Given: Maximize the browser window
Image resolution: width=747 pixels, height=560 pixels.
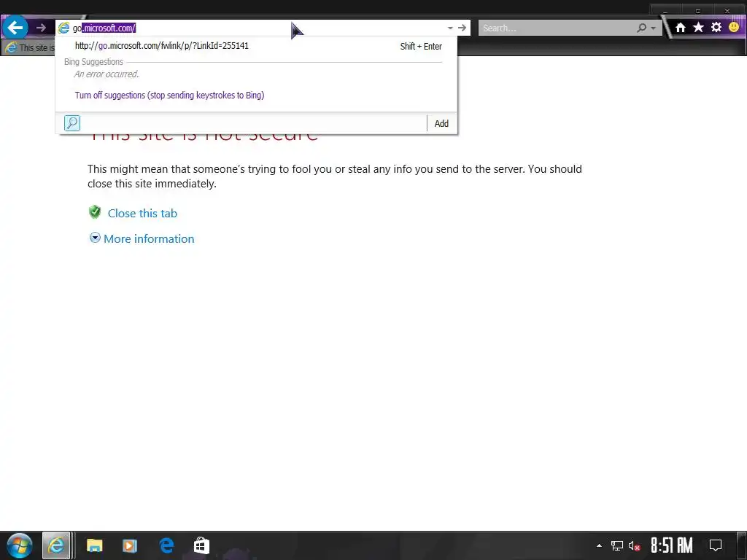Looking at the screenshot, I should point(698,10).
